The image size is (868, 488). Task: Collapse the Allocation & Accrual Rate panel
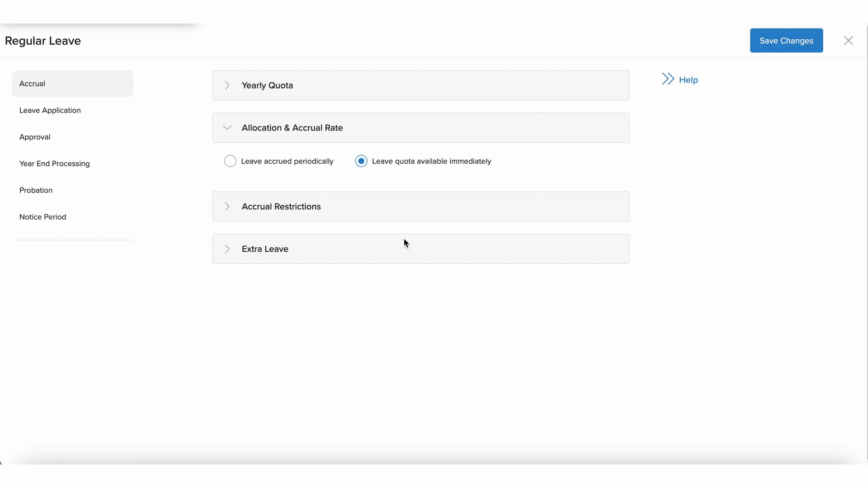click(227, 127)
